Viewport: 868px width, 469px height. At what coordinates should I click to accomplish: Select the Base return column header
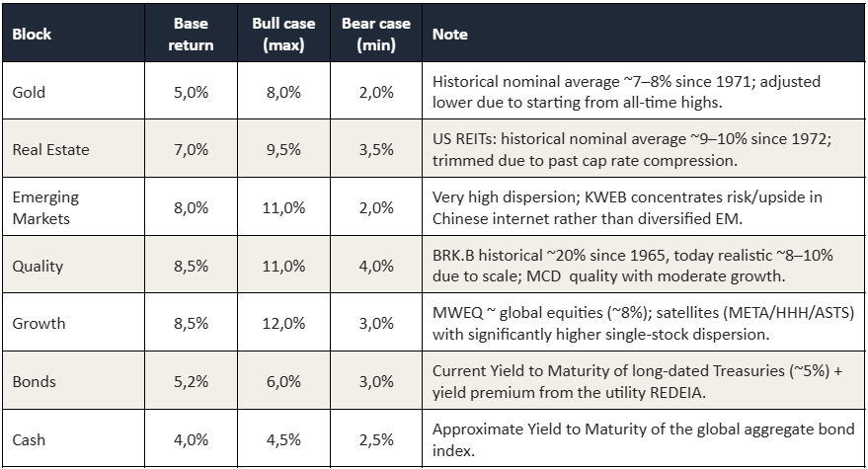[191, 34]
